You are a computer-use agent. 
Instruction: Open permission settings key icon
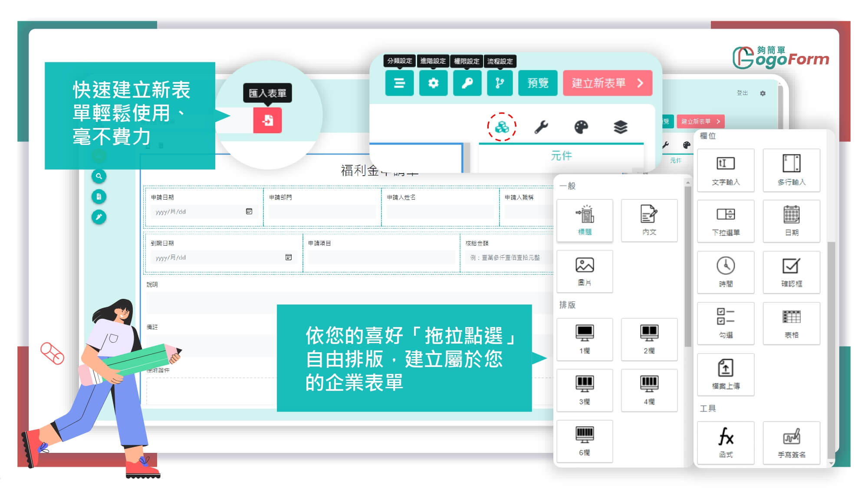[467, 83]
